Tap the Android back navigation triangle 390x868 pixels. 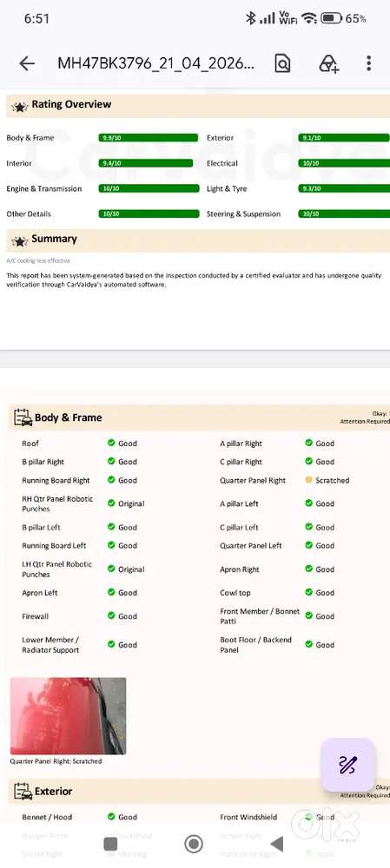(276, 844)
